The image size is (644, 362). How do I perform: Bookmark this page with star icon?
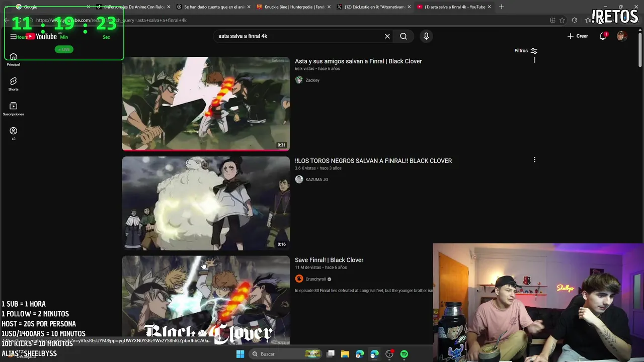click(x=562, y=20)
